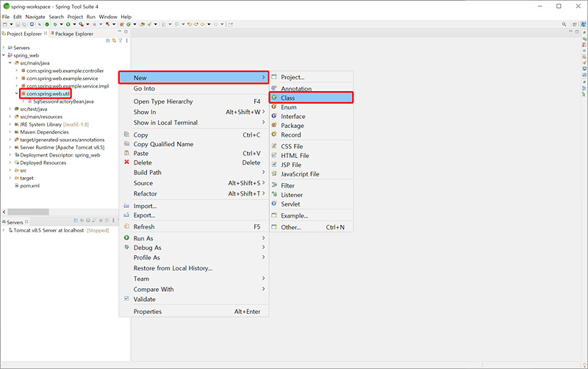Click the Project Explorer horizontal scrollbar
588x369 pixels.
(x=28, y=212)
